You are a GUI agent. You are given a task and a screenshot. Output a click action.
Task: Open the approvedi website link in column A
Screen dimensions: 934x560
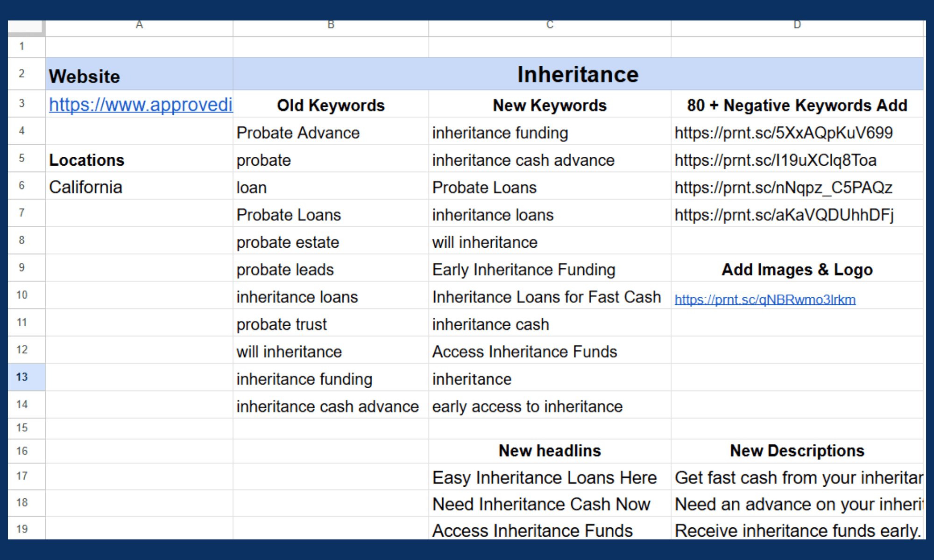pos(141,105)
